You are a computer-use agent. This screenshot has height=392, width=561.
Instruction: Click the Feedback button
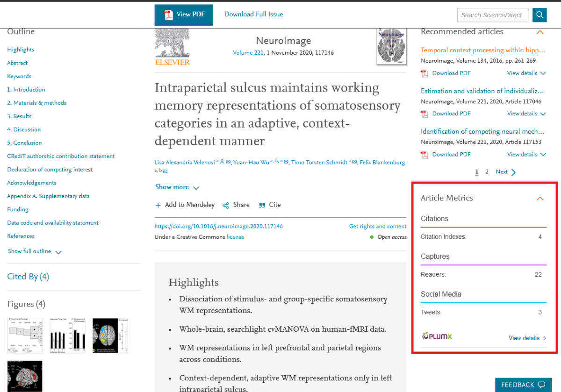tap(523, 385)
